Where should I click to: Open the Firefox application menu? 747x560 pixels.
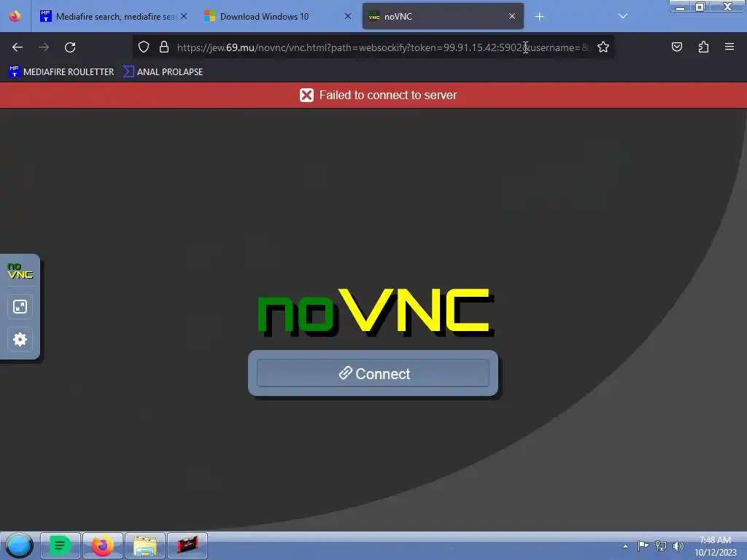click(729, 47)
